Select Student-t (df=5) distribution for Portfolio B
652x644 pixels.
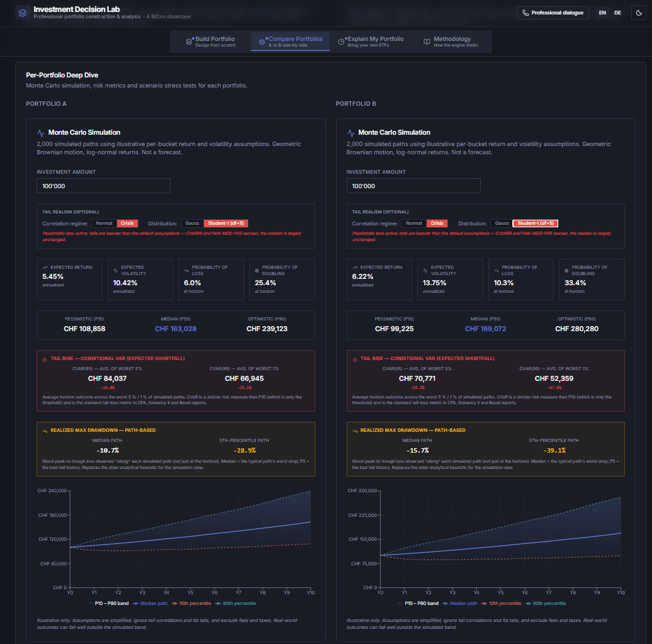pyautogui.click(x=536, y=223)
